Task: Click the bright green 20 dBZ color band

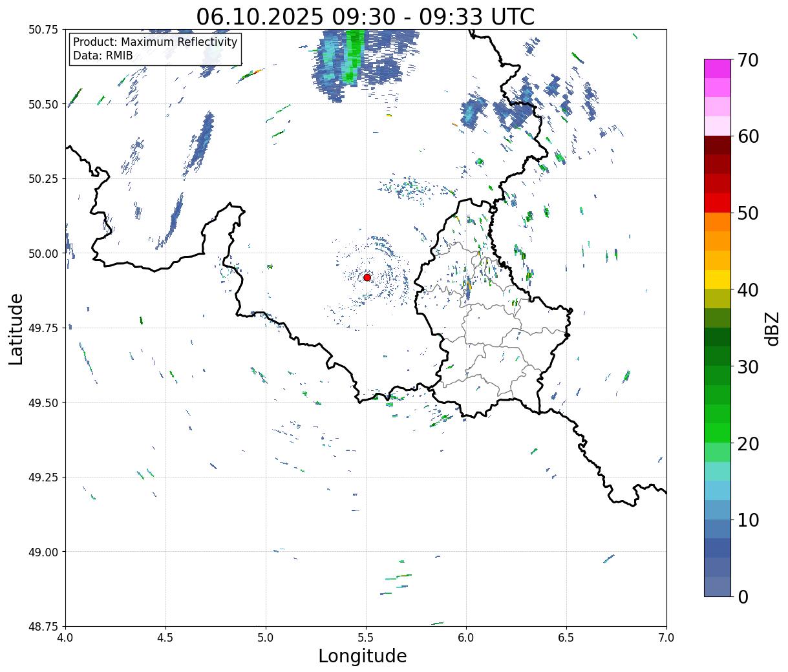Action: pos(717,432)
